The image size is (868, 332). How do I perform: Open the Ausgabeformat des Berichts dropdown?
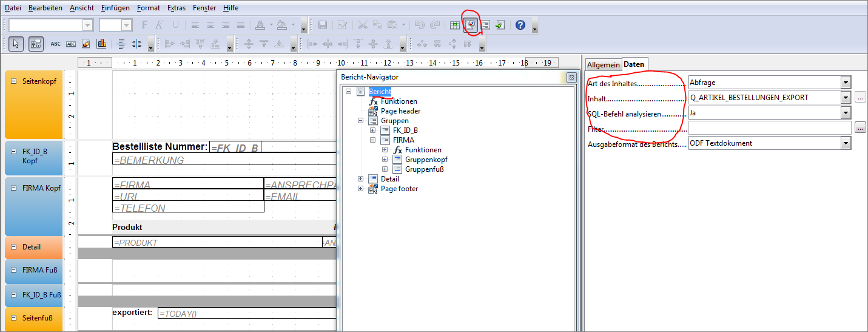pyautogui.click(x=846, y=143)
